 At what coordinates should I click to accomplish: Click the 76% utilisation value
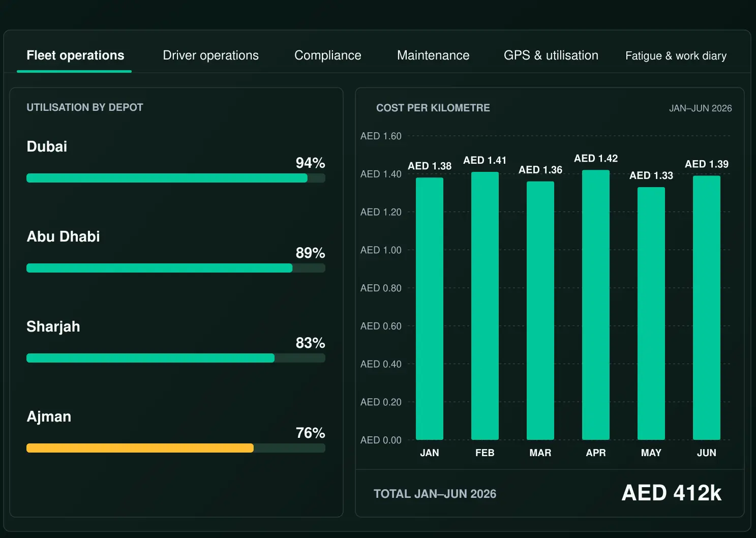(x=310, y=433)
